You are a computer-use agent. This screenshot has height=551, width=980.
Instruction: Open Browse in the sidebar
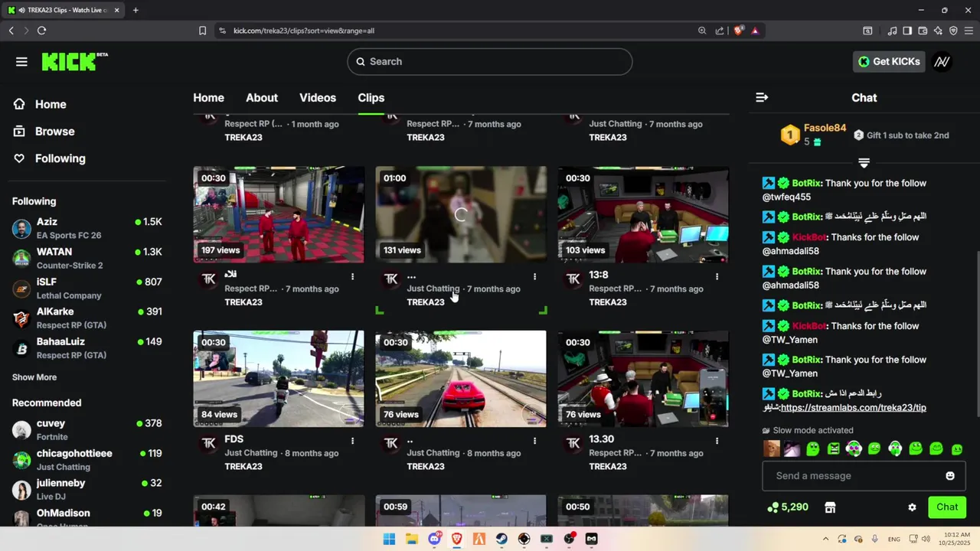[x=44, y=132]
